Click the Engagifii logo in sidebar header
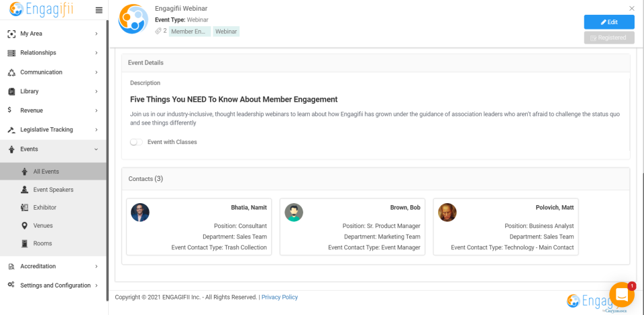Image resolution: width=644 pixels, height=315 pixels. tap(42, 9)
